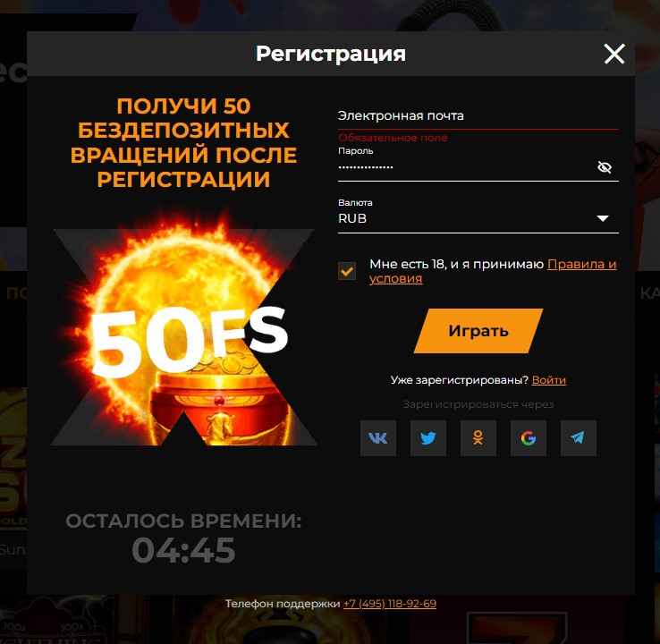Click the orange Играть button
Screen dimensions: 660x644
click(x=478, y=331)
